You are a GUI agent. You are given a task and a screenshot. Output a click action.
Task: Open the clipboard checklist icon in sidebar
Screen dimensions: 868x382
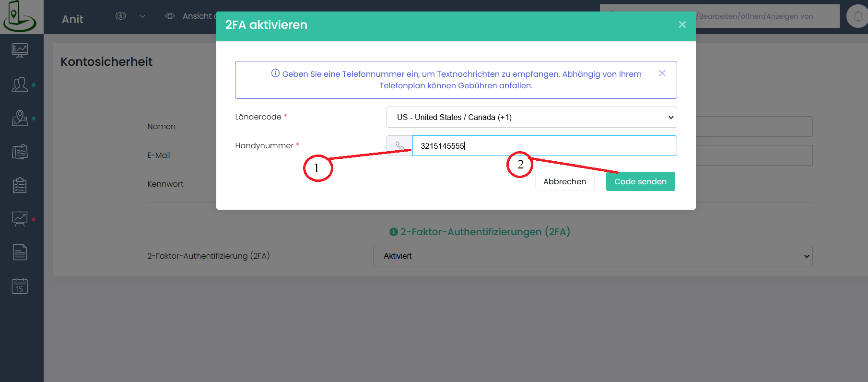[20, 185]
